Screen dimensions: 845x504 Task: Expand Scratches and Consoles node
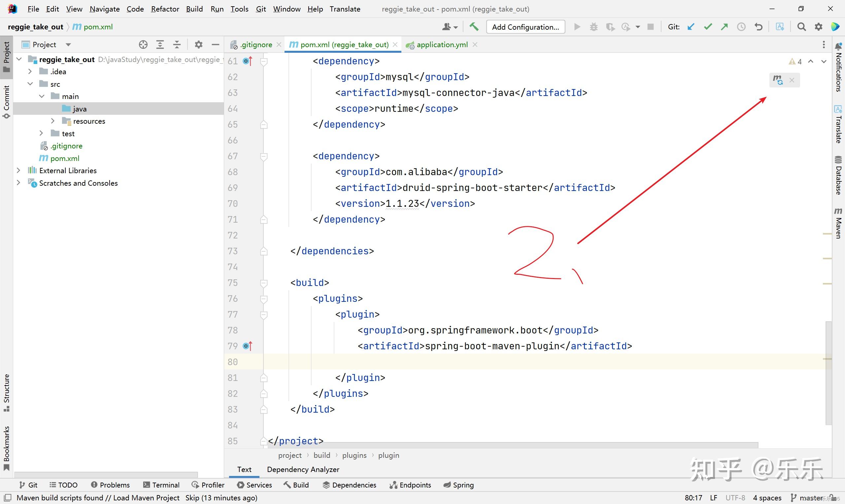[x=18, y=183]
